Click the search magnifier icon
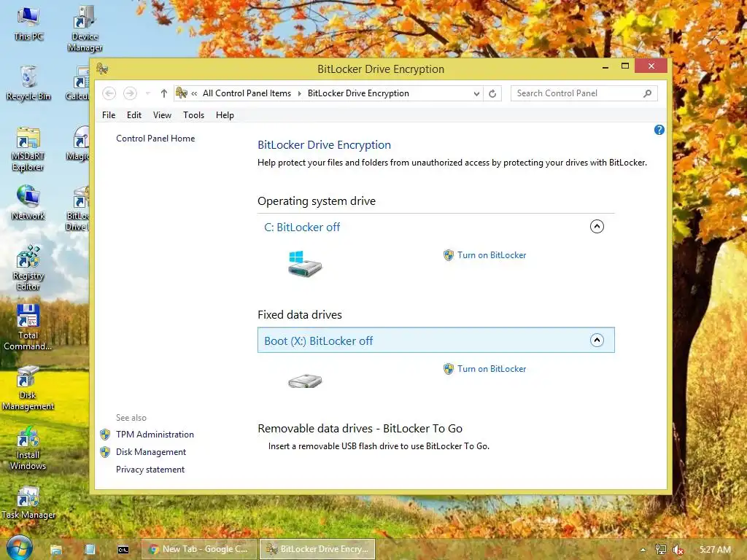The width and height of the screenshot is (747, 560). click(647, 93)
